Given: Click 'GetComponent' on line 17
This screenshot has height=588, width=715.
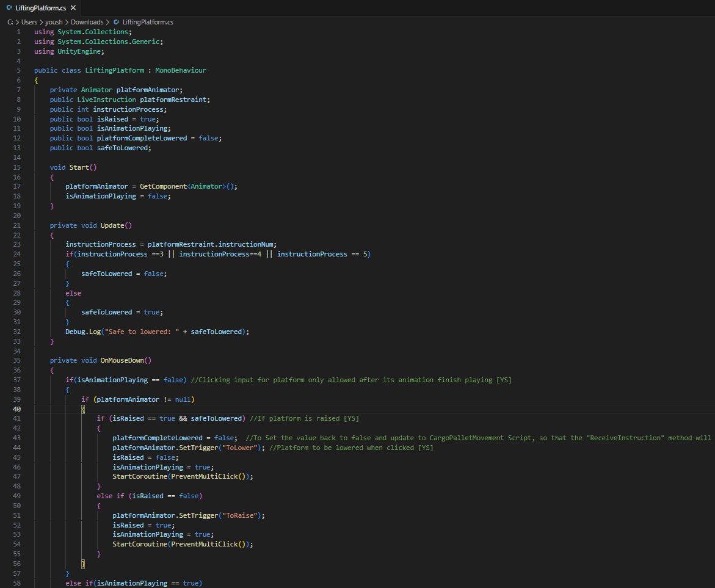Looking at the screenshot, I should click(x=163, y=186).
